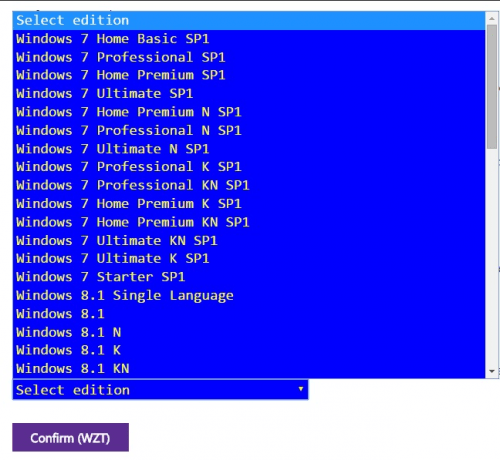The height and width of the screenshot is (460, 500).
Task: Open the Select edition combo box
Action: 160,390
